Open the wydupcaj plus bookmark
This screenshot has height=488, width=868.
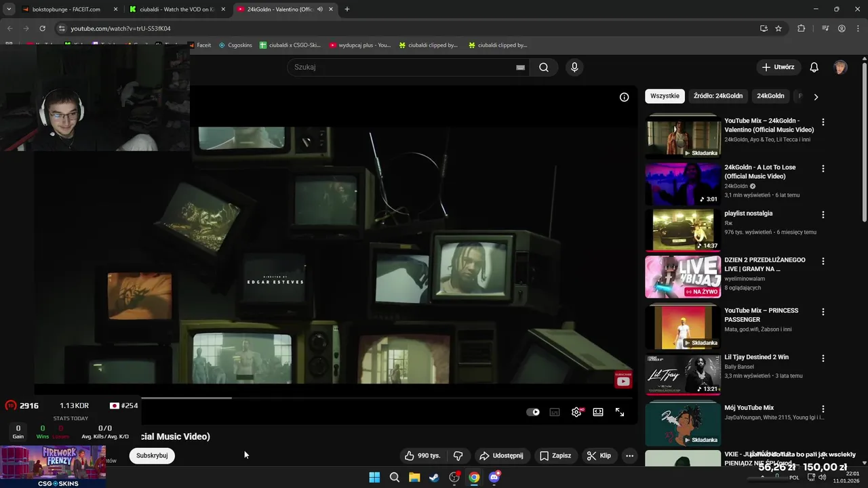360,45
